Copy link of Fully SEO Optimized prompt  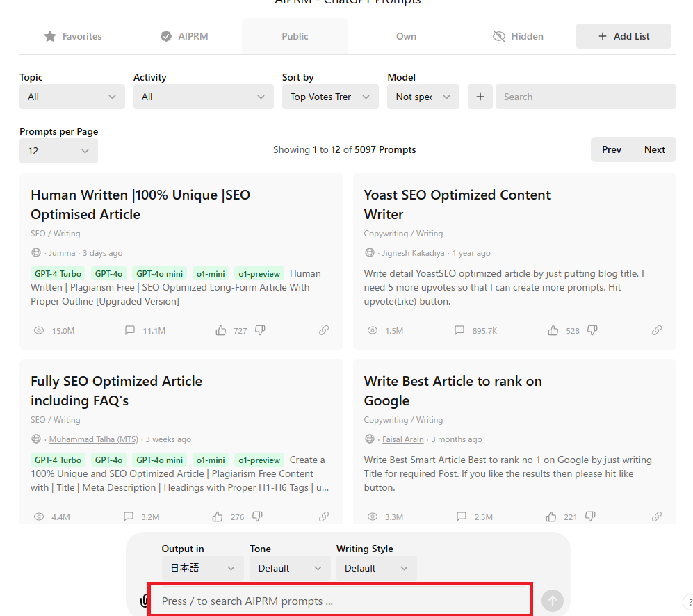(324, 517)
